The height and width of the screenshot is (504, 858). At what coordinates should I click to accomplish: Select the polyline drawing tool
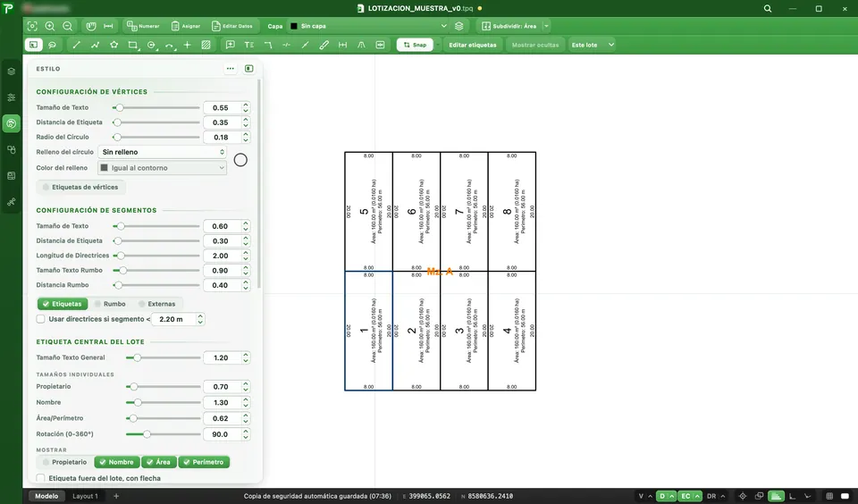click(95, 45)
